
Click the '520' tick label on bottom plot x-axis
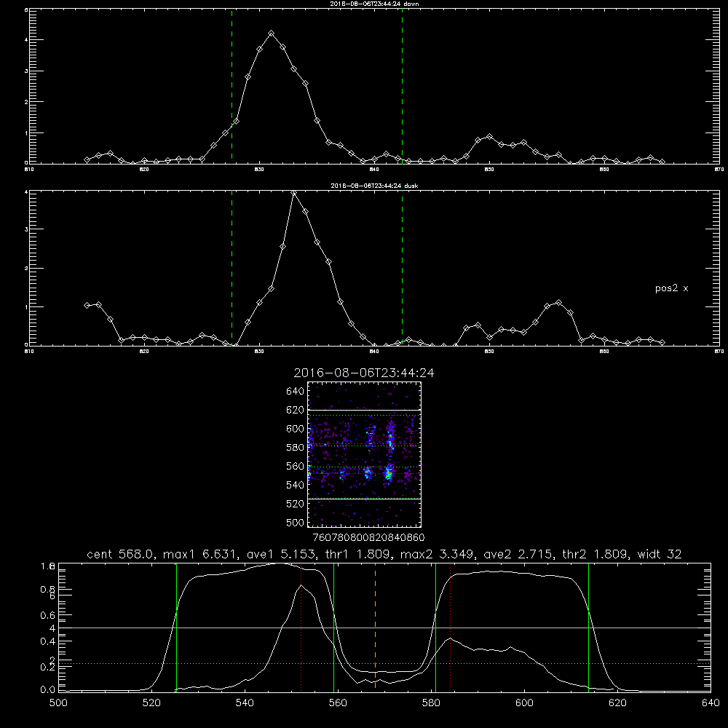151,703
